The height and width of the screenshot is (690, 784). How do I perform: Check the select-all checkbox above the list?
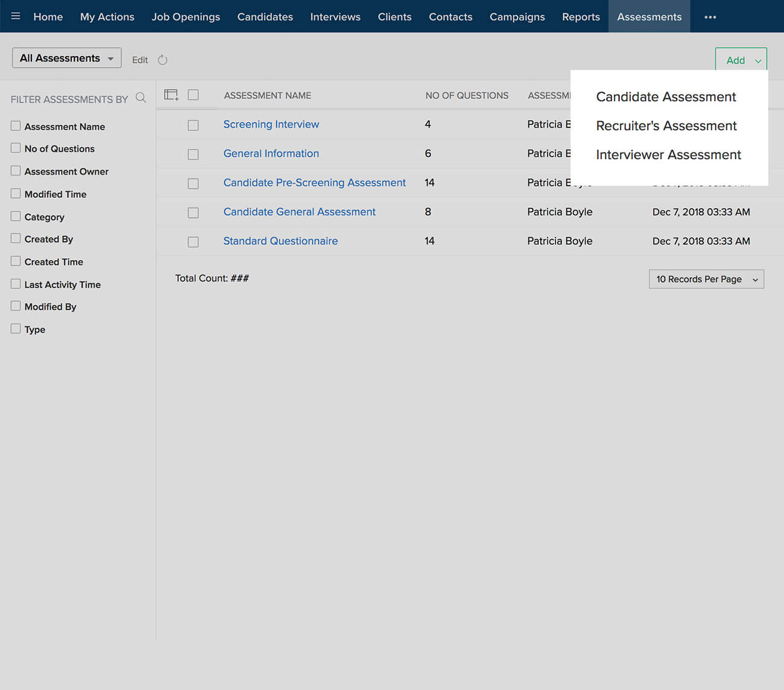click(193, 95)
